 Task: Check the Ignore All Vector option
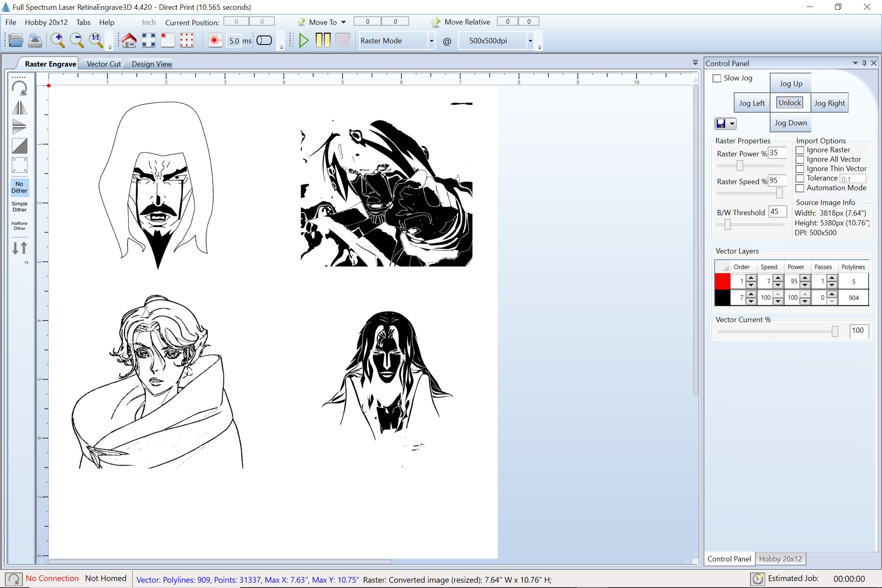tap(800, 160)
